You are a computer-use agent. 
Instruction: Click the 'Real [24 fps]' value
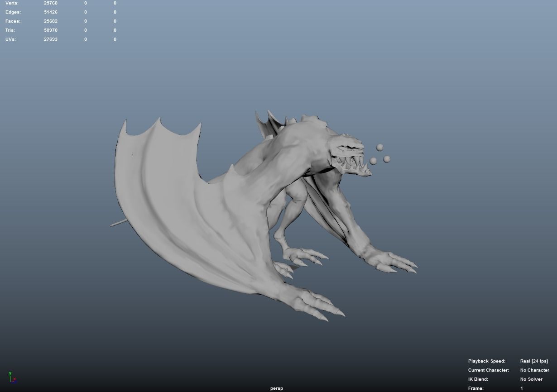[534, 361]
